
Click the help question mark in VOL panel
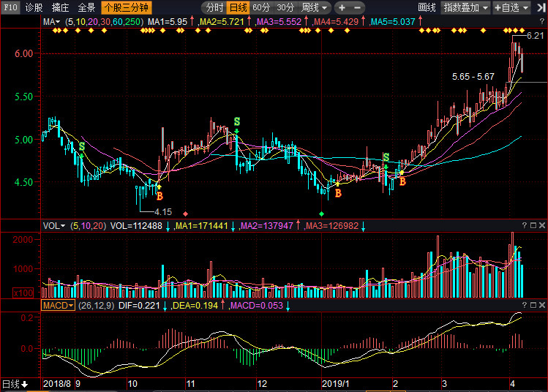[525, 226]
